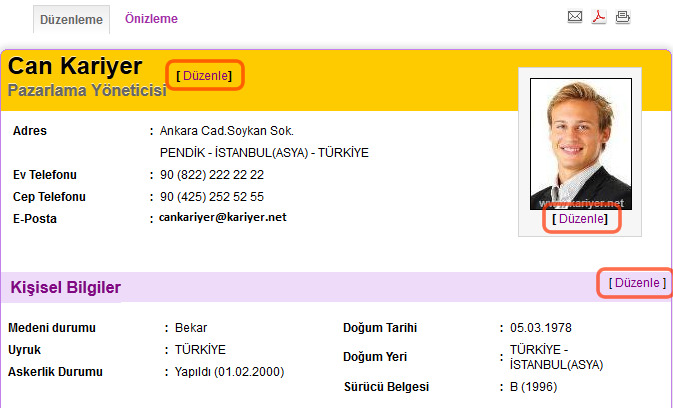Click the Sürücü Belgesi label
This screenshot has height=408, width=673.
(386, 387)
